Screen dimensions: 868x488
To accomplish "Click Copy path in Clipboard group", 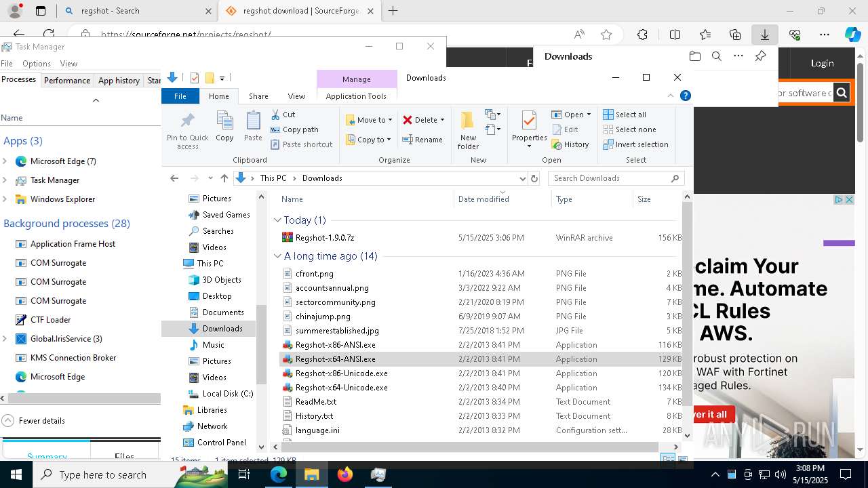I will click(x=294, y=129).
